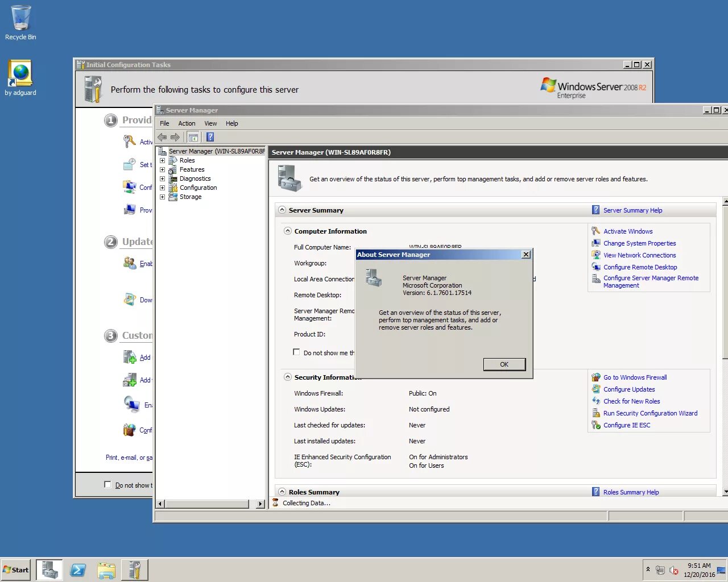Toggle Do not show checkbox in Initial Configuration Tasks
The width and height of the screenshot is (728, 582).
(x=107, y=484)
